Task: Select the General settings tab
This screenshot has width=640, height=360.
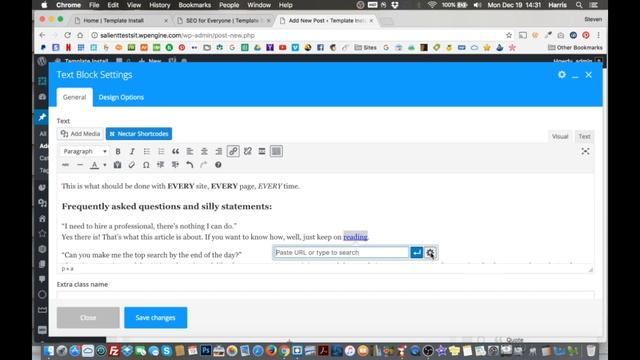Action: (x=74, y=97)
